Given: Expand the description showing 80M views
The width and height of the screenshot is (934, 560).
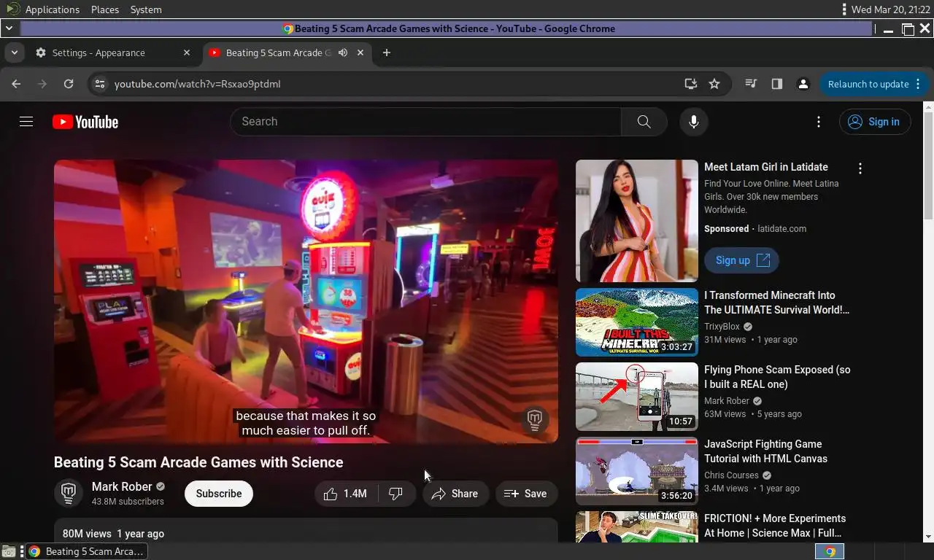Looking at the screenshot, I should (306, 531).
